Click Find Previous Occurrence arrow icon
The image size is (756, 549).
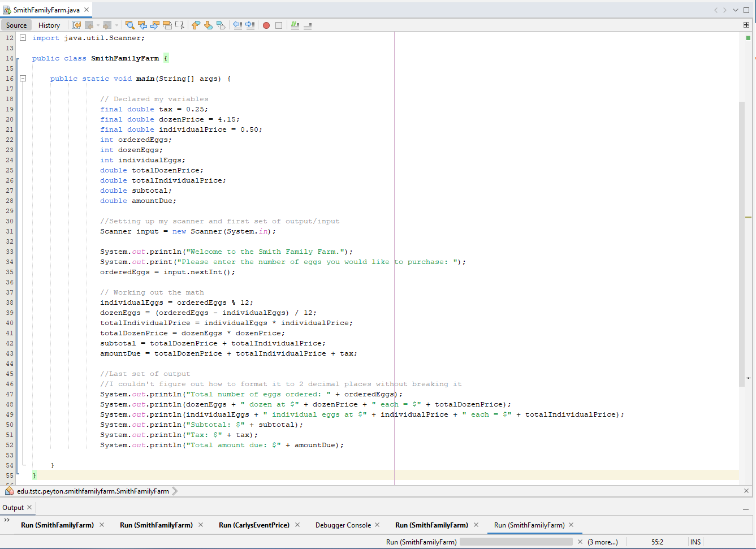pos(142,25)
